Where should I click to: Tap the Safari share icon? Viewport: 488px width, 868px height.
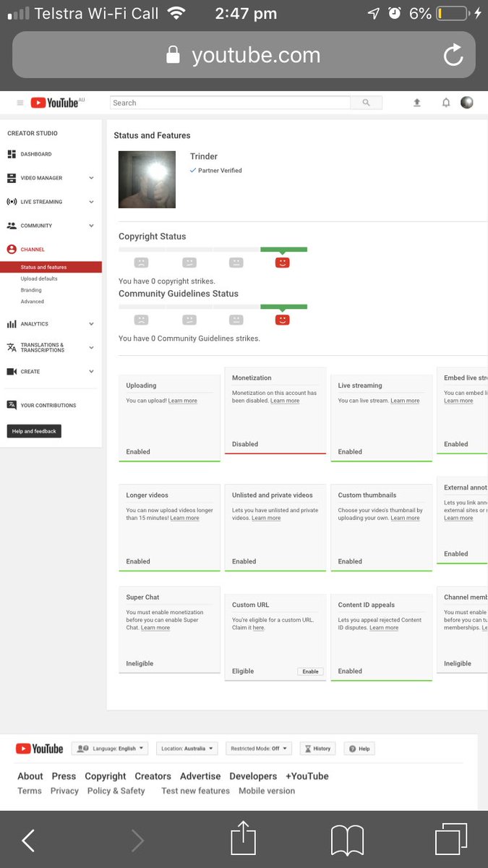244,838
